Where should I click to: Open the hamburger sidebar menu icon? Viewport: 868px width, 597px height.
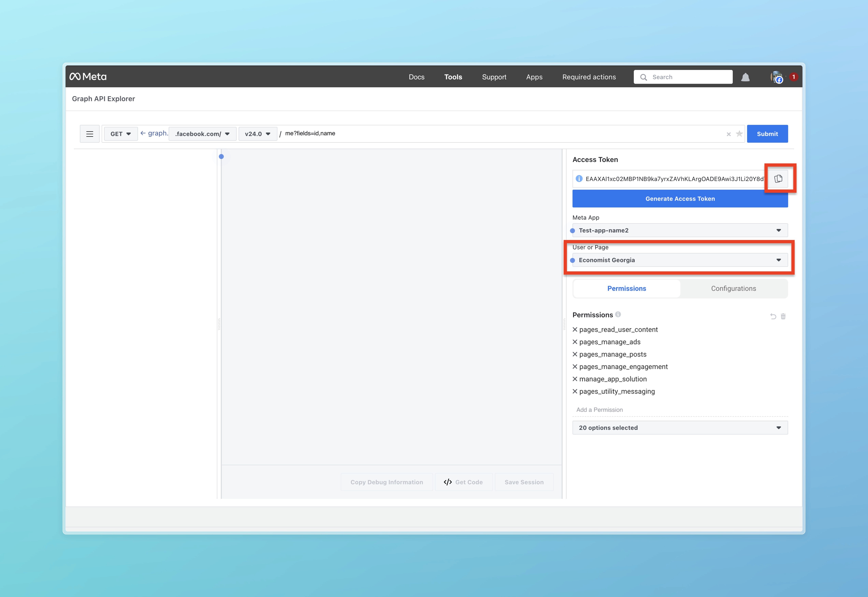(x=89, y=134)
